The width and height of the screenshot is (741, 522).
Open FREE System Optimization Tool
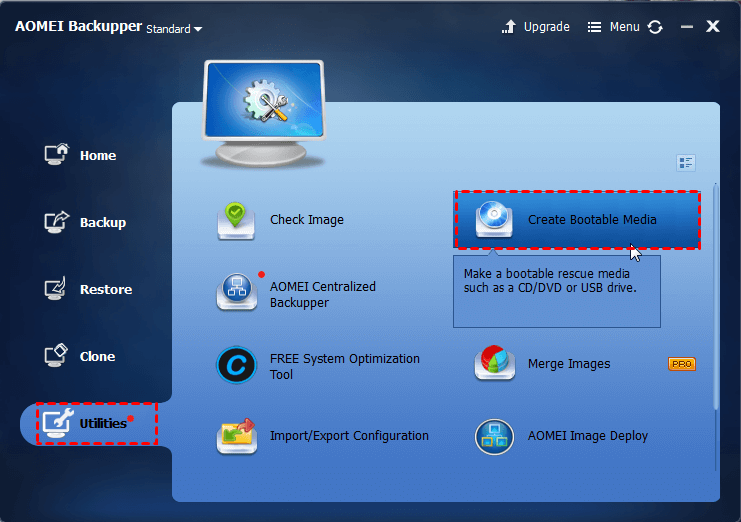tap(345, 366)
